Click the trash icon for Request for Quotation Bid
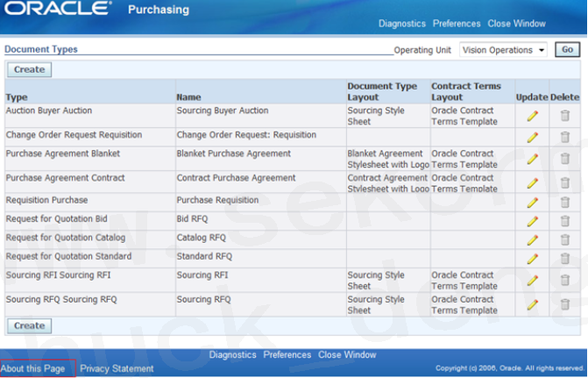The width and height of the screenshot is (588, 378). click(565, 221)
